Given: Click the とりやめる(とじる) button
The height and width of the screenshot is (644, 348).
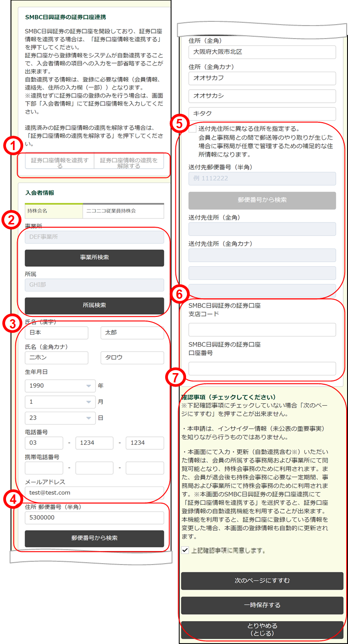Looking at the screenshot, I should 262,630.
